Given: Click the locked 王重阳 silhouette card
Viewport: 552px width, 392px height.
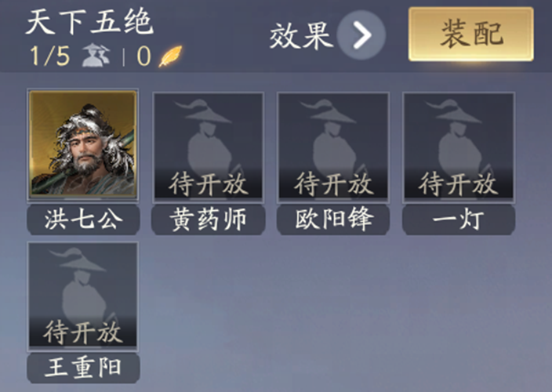Looking at the screenshot, I should point(83,296).
